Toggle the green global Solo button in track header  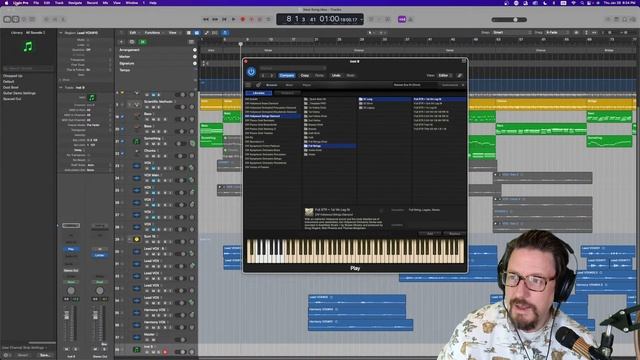(x=142, y=42)
